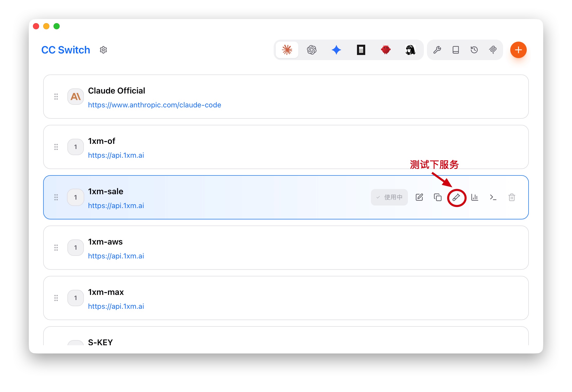Click the paperclip icon in toolbar
The height and width of the screenshot is (392, 572).
pyautogui.click(x=493, y=50)
